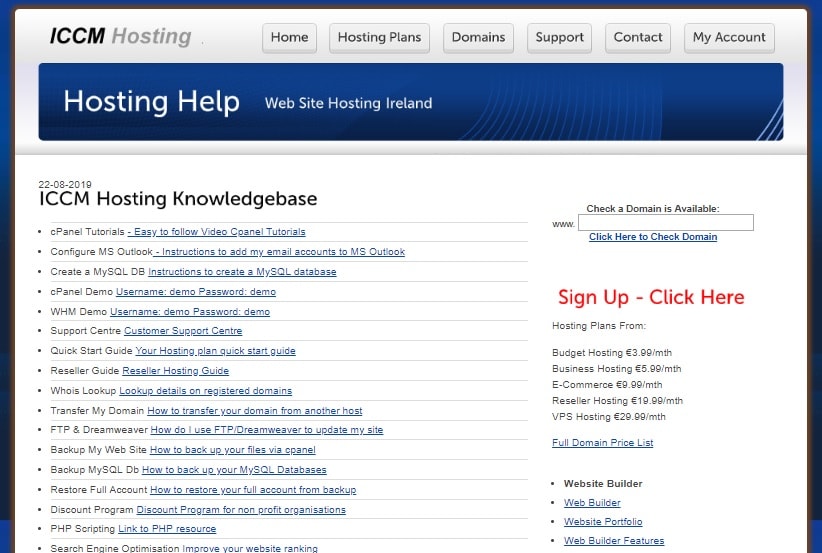Open How to restore your full account link
The image size is (822, 553).
[253, 490]
